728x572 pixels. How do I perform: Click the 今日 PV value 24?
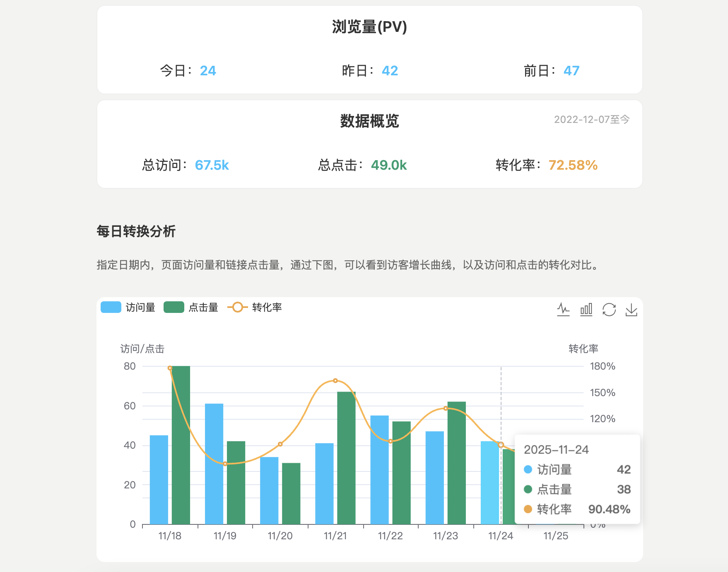208,71
